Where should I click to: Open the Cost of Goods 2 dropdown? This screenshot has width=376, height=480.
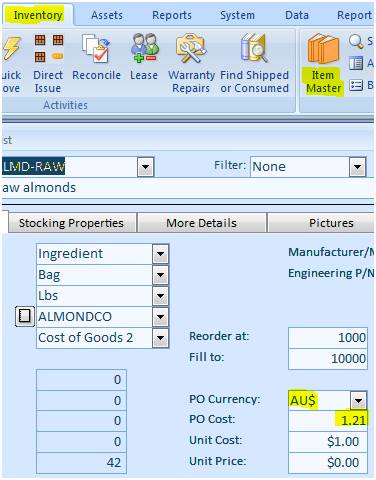160,338
